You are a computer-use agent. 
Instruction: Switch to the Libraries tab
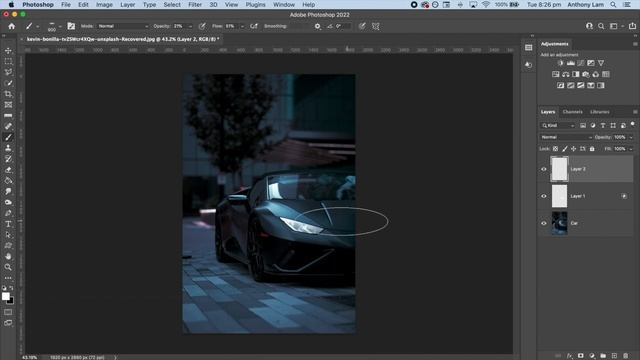[x=600, y=112]
